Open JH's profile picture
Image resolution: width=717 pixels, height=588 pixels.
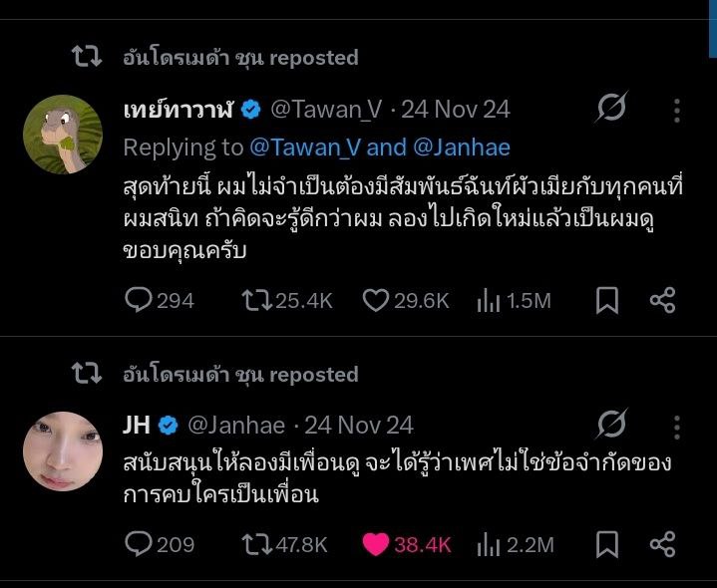(62, 450)
